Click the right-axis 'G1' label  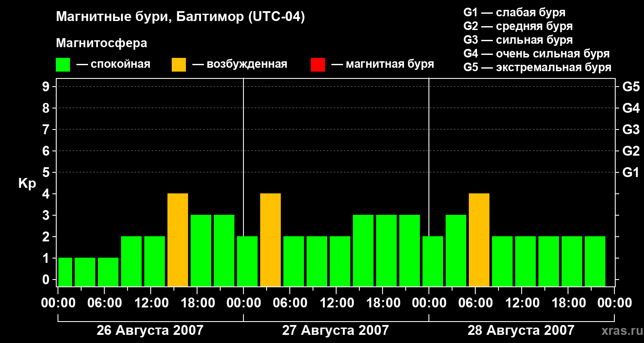click(631, 172)
